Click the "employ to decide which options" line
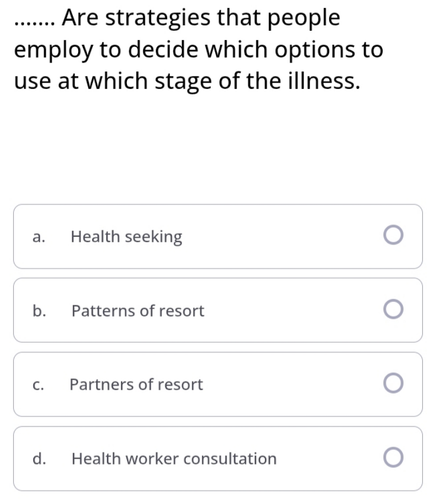 (x=198, y=50)
